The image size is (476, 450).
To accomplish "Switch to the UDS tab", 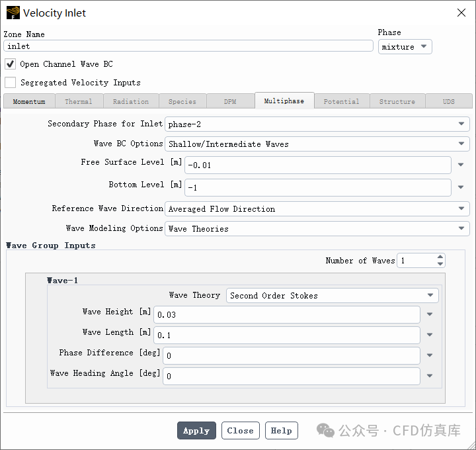I will tap(449, 101).
